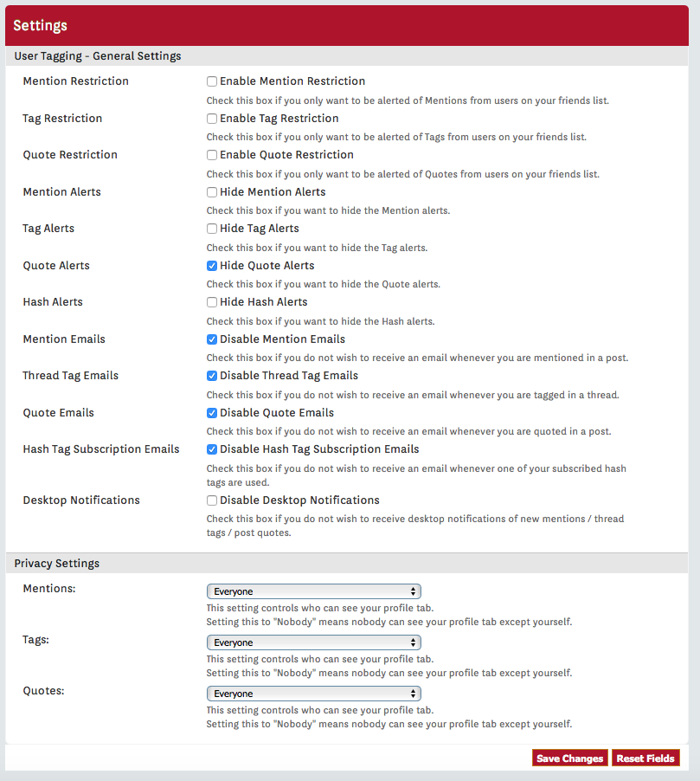
Task: Tick the Enable Quote Restriction checkbox
Action: click(212, 155)
